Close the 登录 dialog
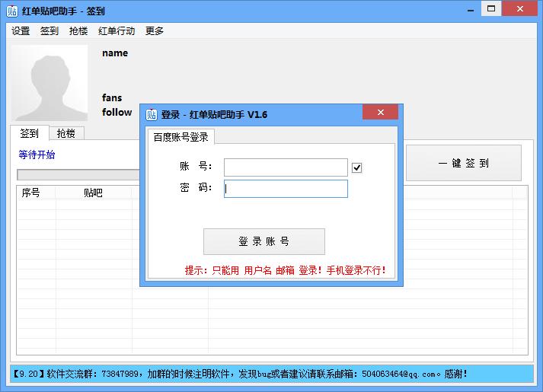Viewport: 543px width, 392px height. (x=380, y=112)
